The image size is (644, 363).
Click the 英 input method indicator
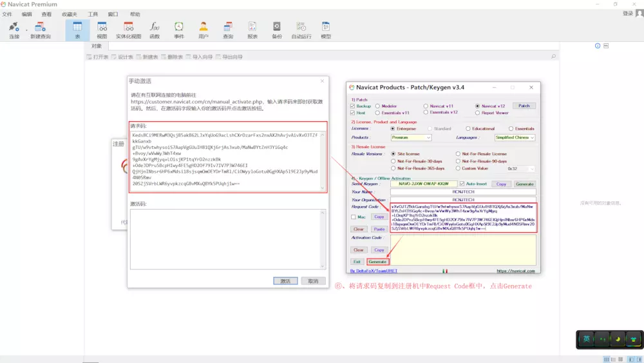point(586,338)
